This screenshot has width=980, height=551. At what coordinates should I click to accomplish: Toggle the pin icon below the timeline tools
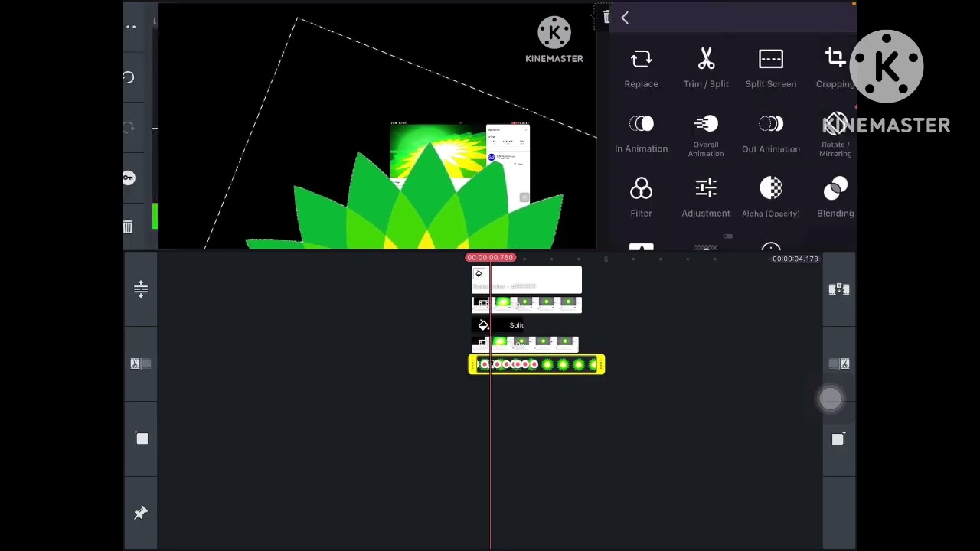pos(141,513)
